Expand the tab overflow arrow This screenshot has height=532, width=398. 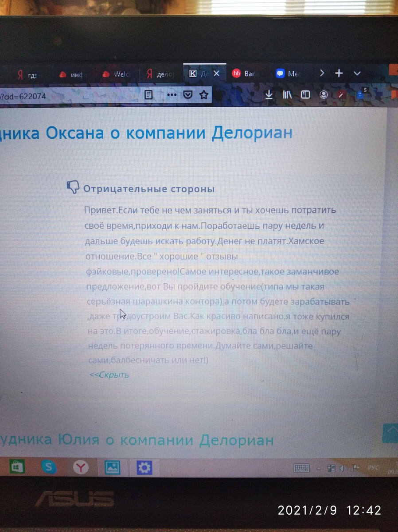[322, 74]
